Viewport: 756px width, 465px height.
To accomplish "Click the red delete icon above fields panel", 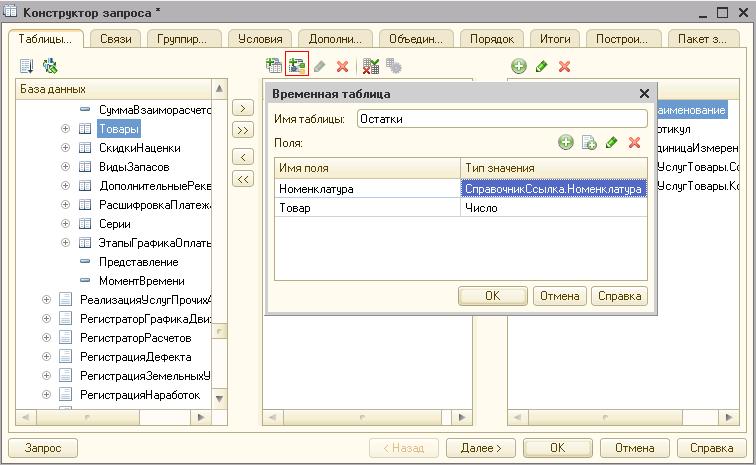I will coord(564,66).
